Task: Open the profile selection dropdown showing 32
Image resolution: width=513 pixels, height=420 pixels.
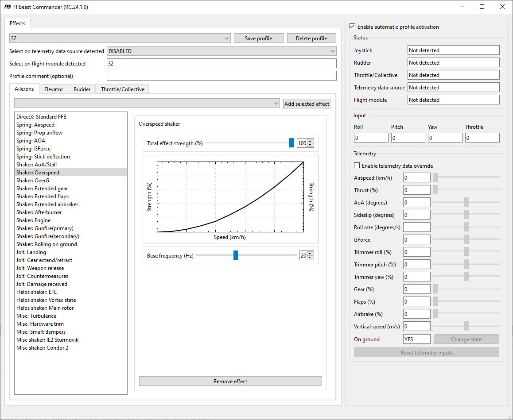Action: click(x=120, y=38)
